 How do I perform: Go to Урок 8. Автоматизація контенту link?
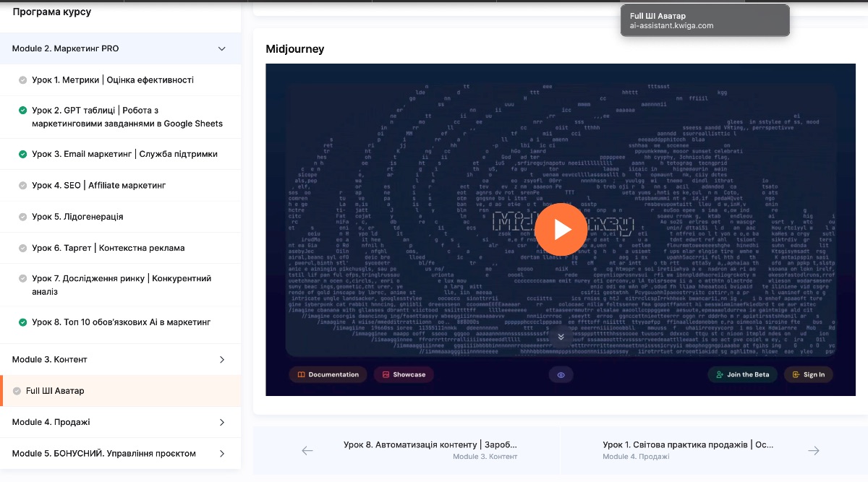pyautogui.click(x=431, y=444)
